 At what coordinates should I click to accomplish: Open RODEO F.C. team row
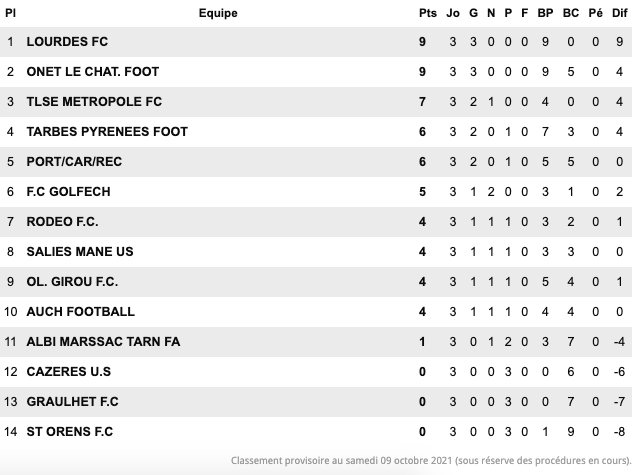click(63, 222)
